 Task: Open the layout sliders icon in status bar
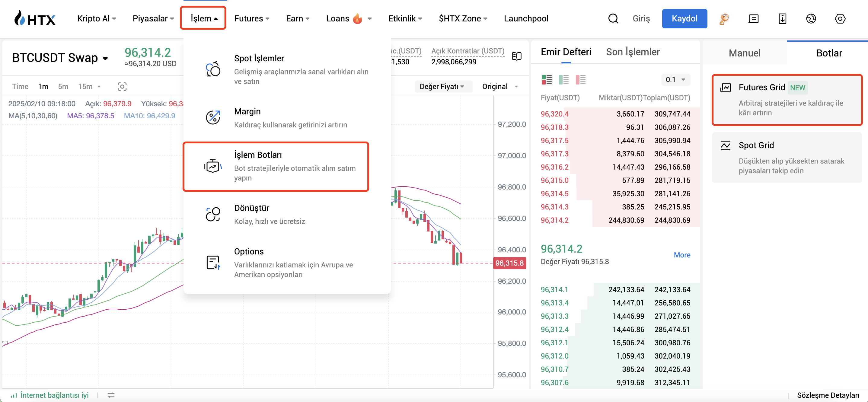coord(111,395)
